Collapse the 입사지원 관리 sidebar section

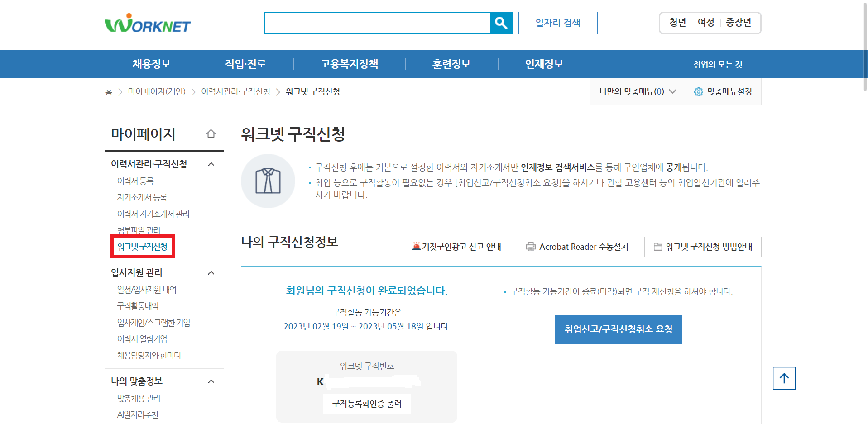tap(211, 273)
